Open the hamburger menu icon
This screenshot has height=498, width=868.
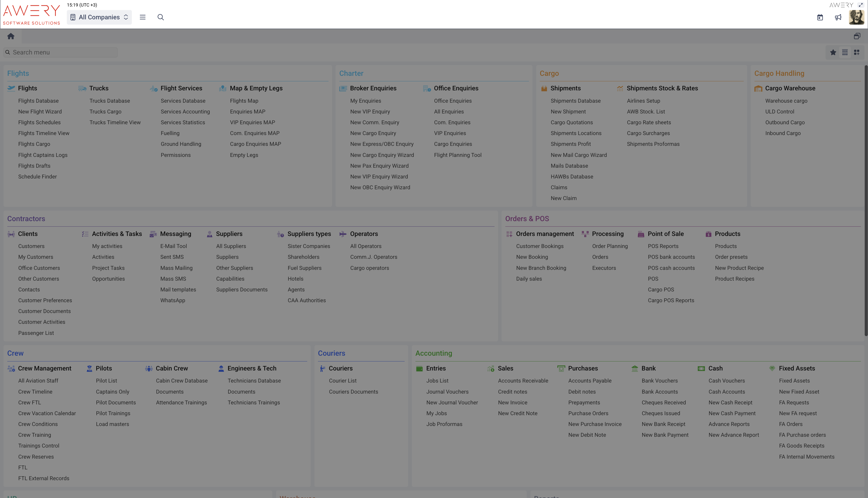coord(143,17)
